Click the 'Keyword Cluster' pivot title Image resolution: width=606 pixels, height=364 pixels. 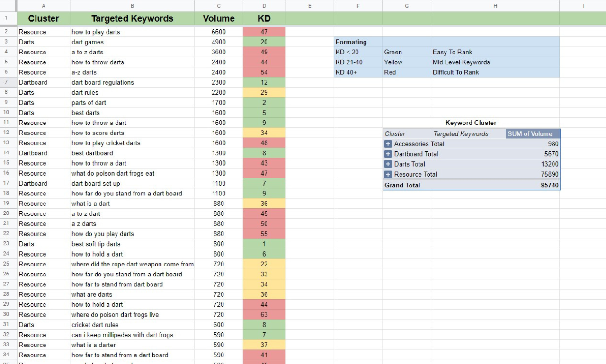click(471, 123)
